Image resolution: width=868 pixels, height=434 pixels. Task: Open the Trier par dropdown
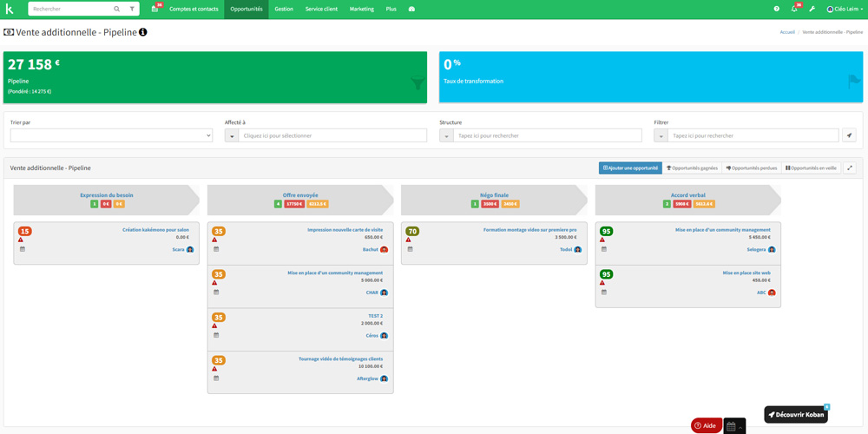pos(111,135)
